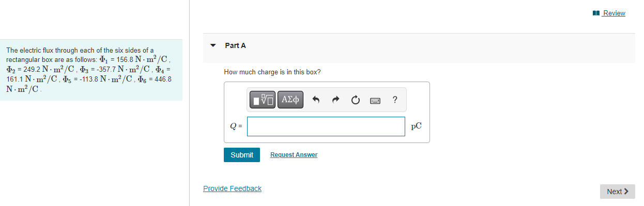Image resolution: width=644 pixels, height=206 pixels.
Task: Click the electric flux problem statement
Action: coord(89,70)
